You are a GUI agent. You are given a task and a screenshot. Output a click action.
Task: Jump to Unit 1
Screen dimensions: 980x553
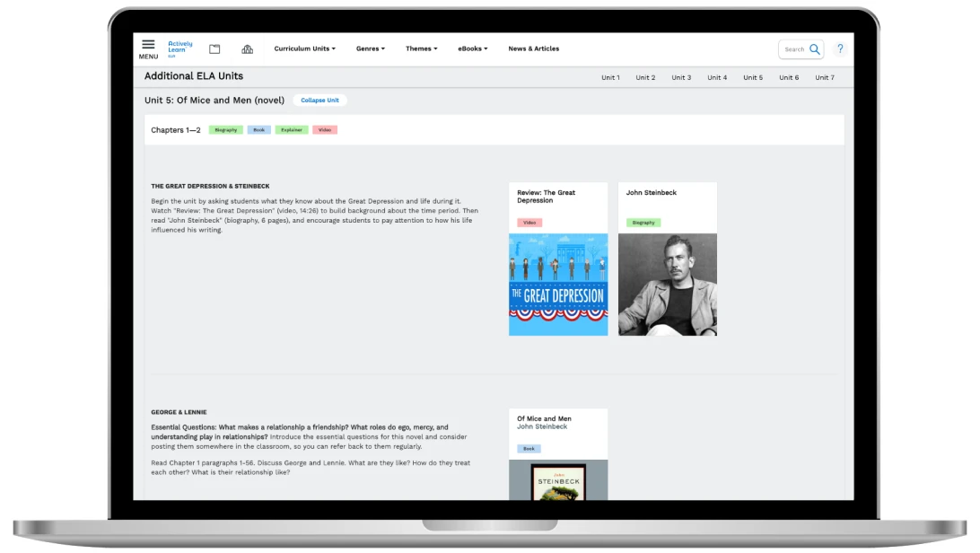(x=610, y=77)
